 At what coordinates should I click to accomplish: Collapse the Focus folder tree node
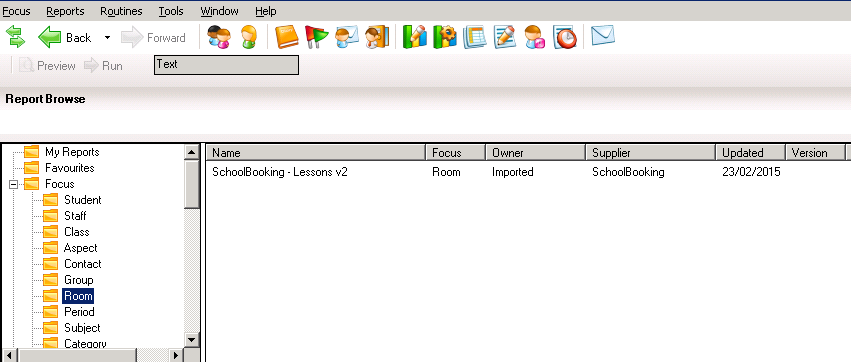tap(14, 185)
